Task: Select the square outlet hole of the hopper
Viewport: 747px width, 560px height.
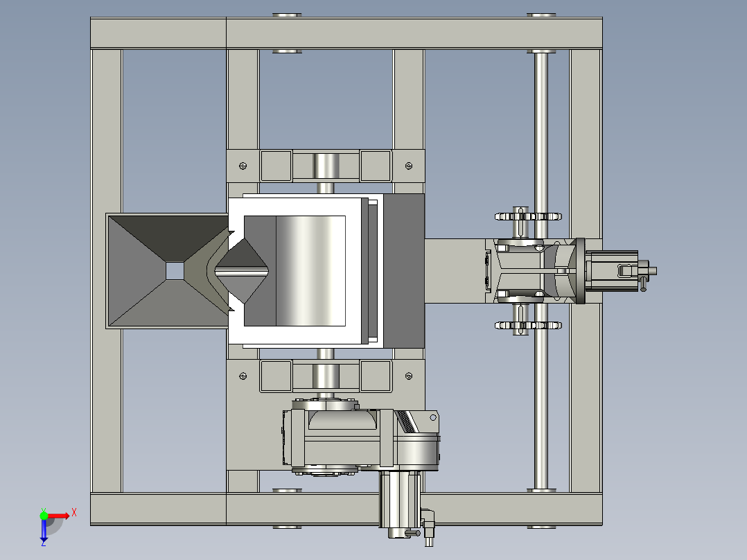Action: coord(175,271)
